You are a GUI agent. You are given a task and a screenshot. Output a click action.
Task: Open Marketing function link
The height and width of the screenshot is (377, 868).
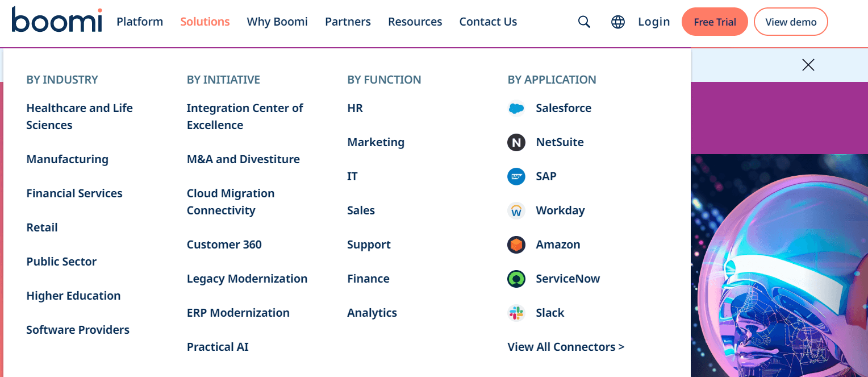click(376, 142)
